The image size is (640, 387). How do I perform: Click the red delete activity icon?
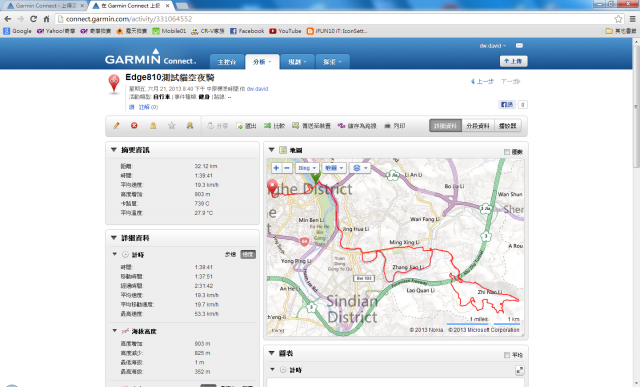(x=134, y=126)
